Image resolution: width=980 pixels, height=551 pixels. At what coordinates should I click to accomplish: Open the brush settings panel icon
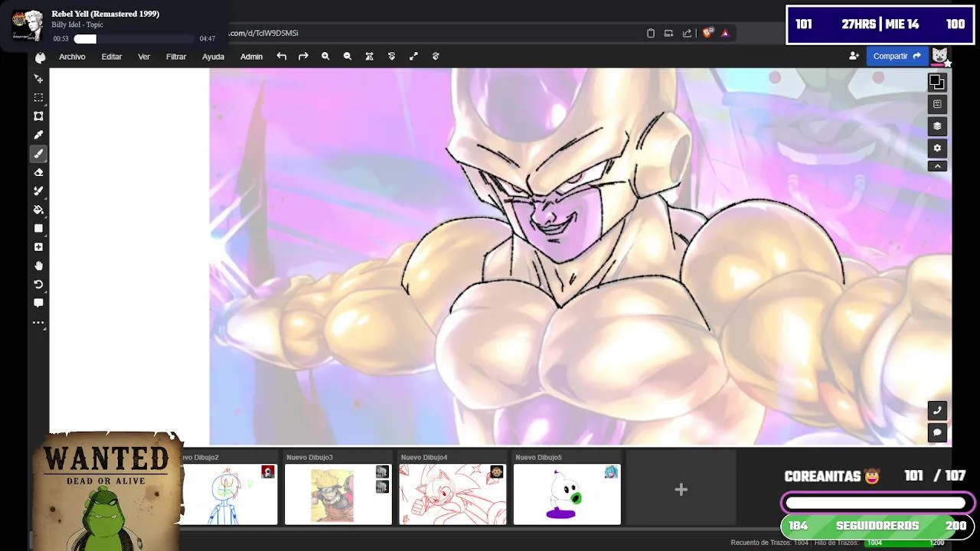937,104
